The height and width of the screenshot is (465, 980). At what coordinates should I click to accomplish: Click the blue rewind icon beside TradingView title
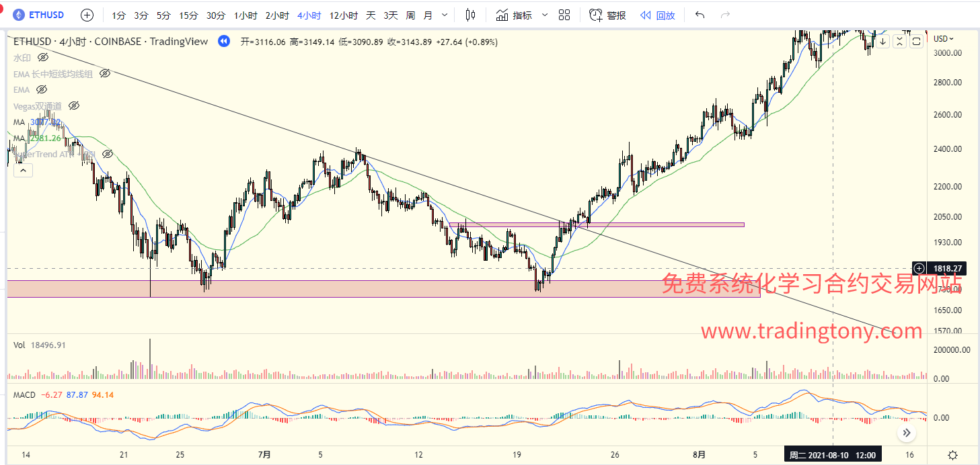pos(223,42)
